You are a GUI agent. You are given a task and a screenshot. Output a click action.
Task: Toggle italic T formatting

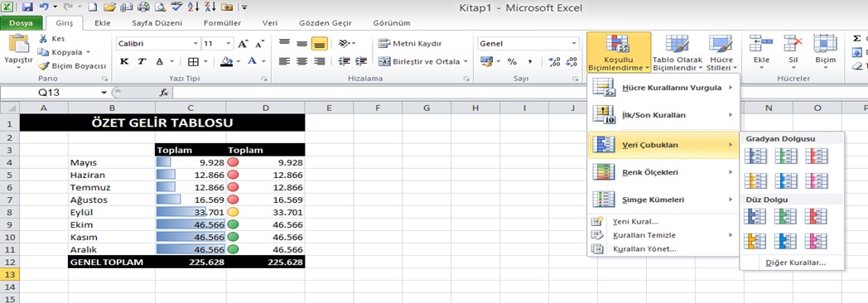(x=142, y=61)
